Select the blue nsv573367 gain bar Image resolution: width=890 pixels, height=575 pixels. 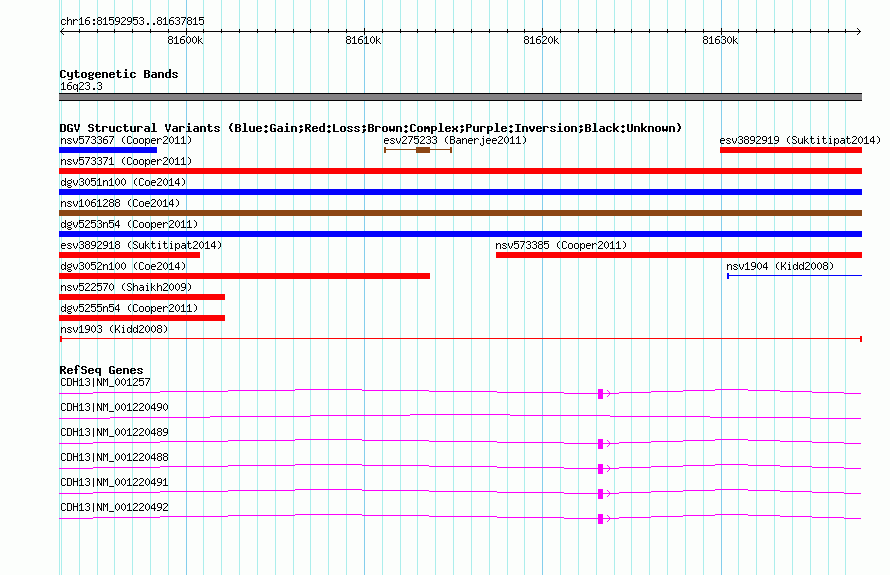108,150
